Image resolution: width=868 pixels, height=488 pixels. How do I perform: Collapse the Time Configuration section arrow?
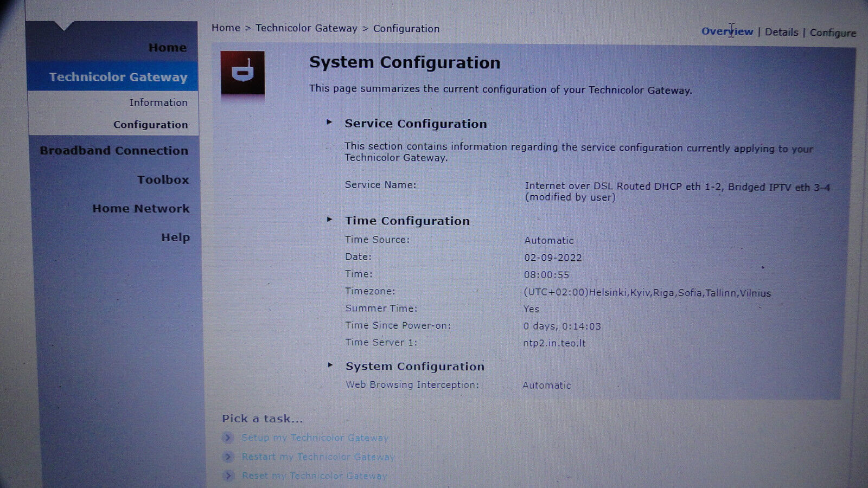[329, 220]
